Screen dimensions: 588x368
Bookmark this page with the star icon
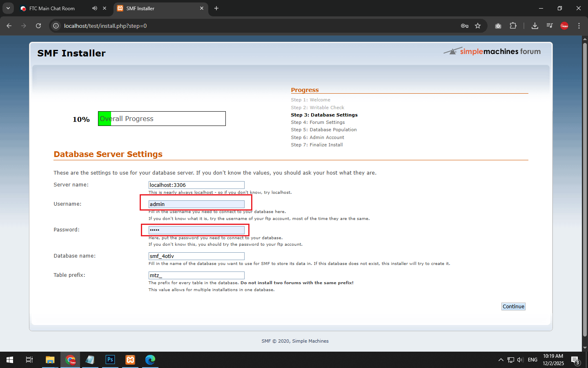coord(478,26)
